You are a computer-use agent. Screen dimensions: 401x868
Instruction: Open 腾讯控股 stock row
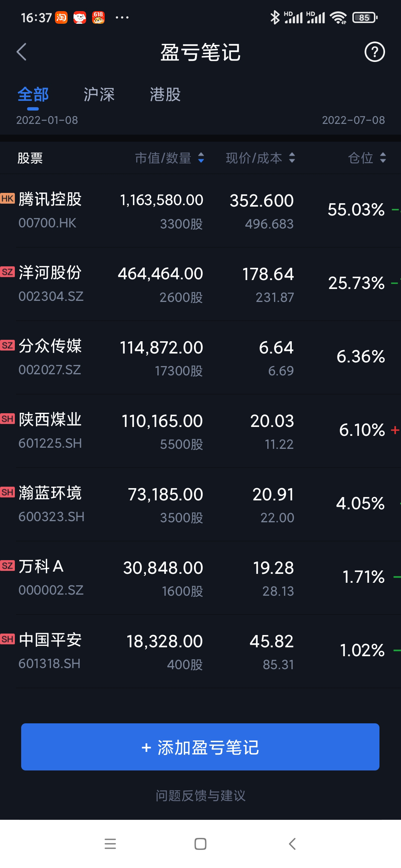pos(200,211)
